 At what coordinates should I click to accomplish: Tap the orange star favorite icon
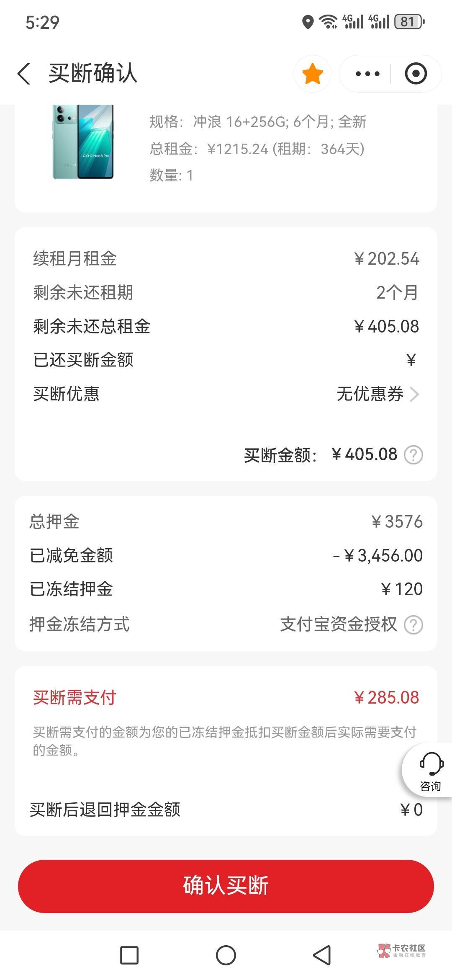312,74
